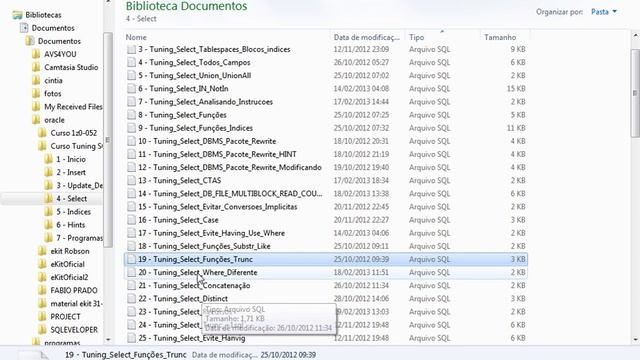Open the 7 - Programas folder in tree
This screenshot has height=360, width=640.
tap(79, 238)
